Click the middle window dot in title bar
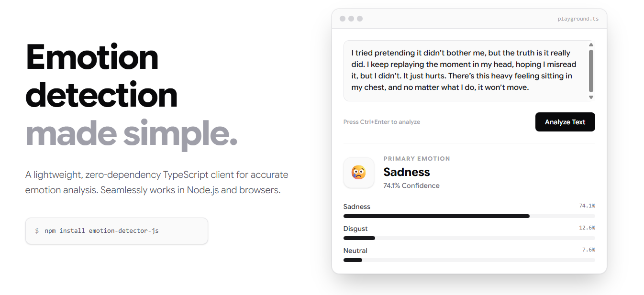This screenshot has height=295, width=644. (351, 19)
